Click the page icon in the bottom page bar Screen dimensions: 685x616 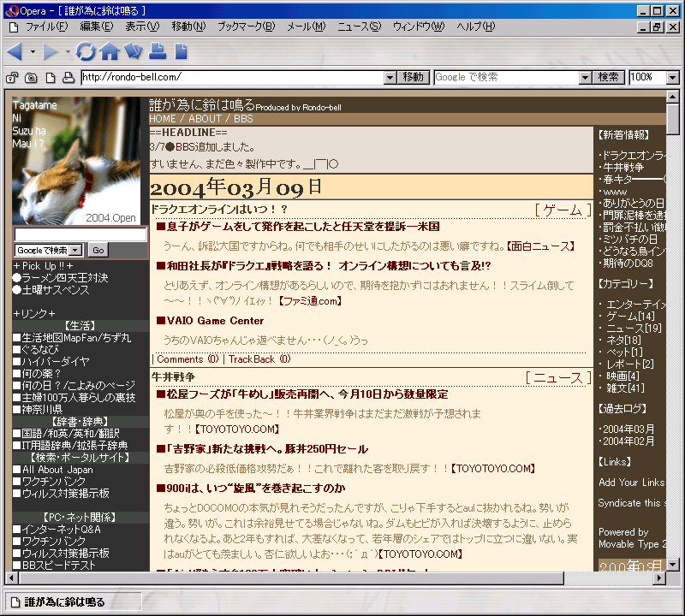pyautogui.click(x=15, y=602)
